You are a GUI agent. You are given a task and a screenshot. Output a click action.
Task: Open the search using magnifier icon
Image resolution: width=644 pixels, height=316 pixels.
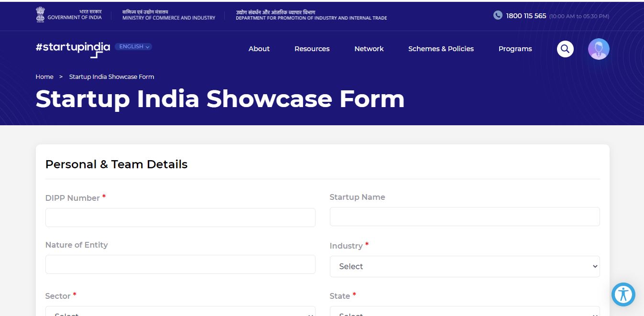click(565, 49)
